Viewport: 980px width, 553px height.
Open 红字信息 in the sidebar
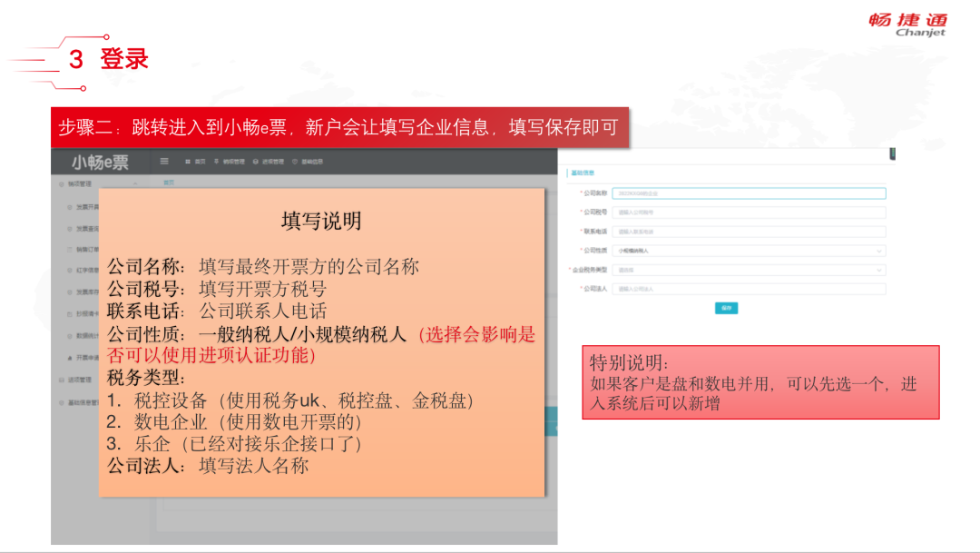click(83, 271)
